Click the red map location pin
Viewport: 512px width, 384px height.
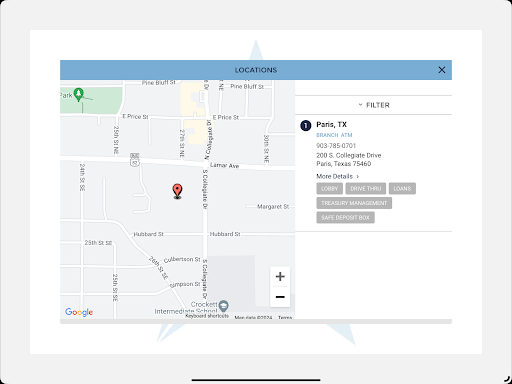pos(177,191)
